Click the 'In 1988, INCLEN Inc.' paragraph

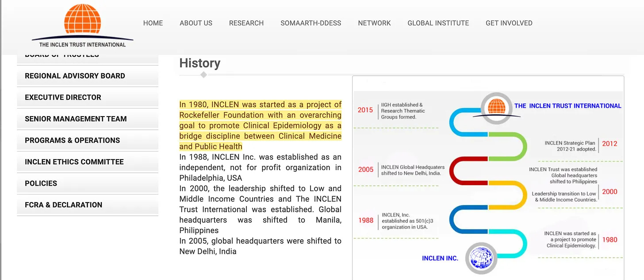pyautogui.click(x=261, y=167)
